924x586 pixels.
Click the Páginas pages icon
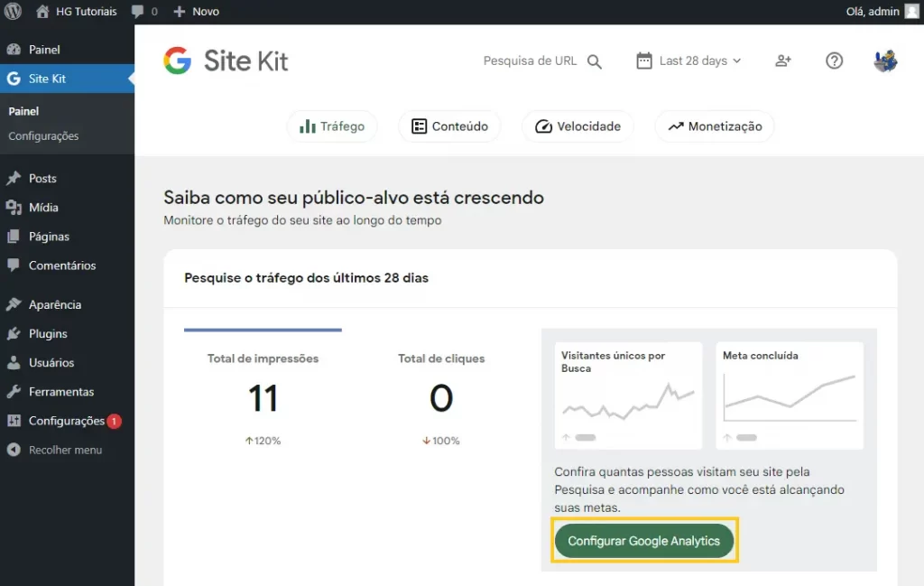click(x=14, y=237)
